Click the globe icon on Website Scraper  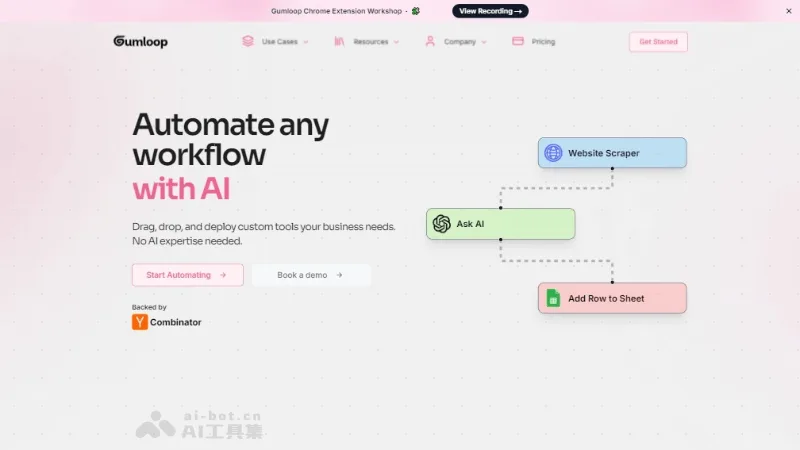click(553, 153)
